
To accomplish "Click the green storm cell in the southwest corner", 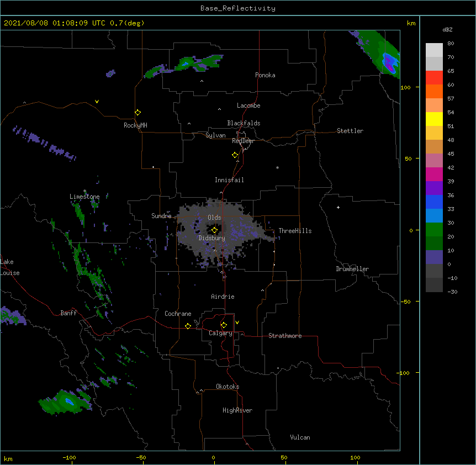I will click(x=65, y=401).
